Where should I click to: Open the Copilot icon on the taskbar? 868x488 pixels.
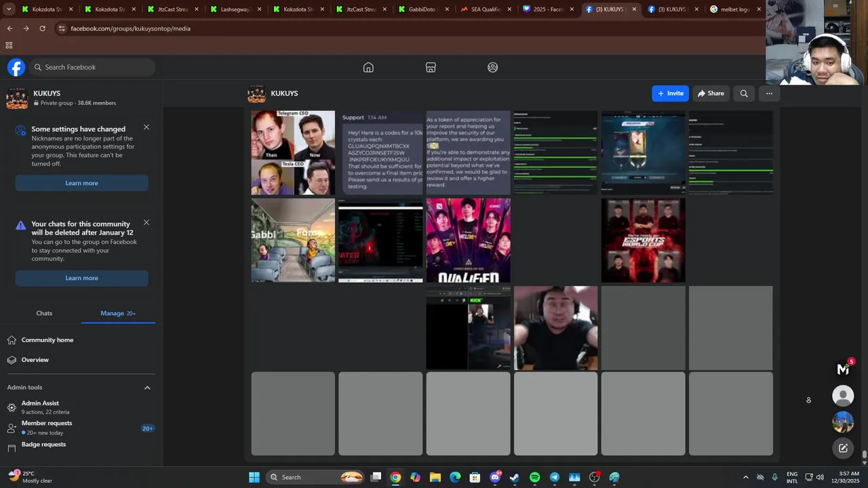(x=415, y=477)
